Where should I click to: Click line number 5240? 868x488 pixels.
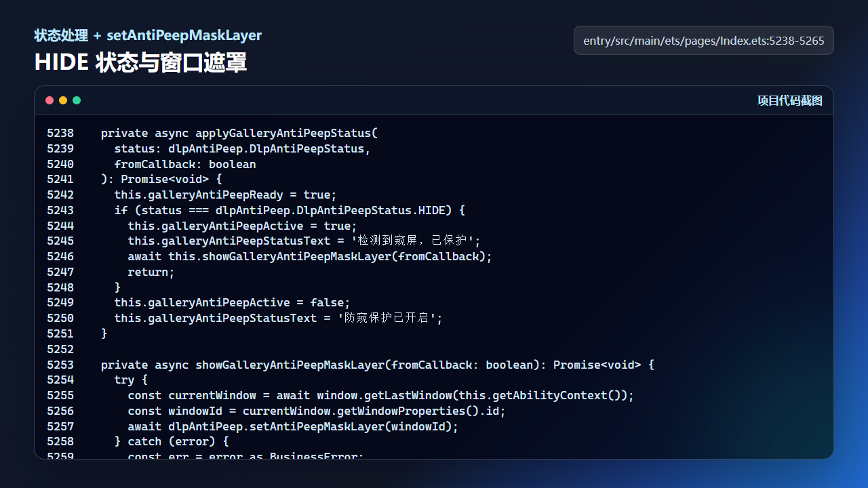coord(60,164)
